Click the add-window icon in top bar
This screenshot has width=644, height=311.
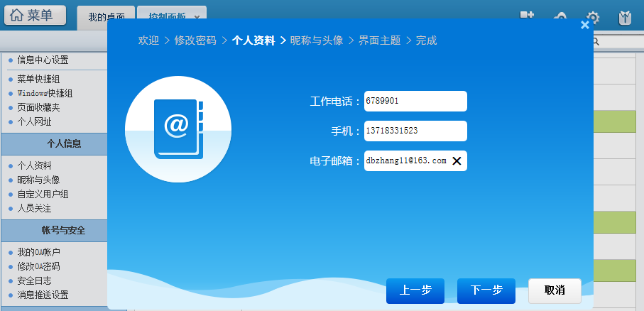click(526, 16)
